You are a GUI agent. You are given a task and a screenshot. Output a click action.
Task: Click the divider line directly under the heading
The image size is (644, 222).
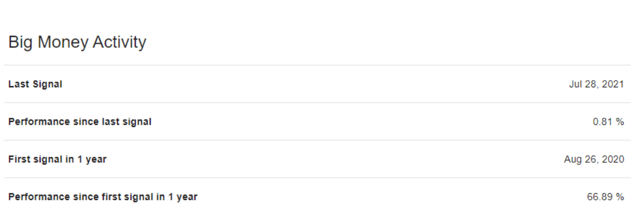point(317,65)
